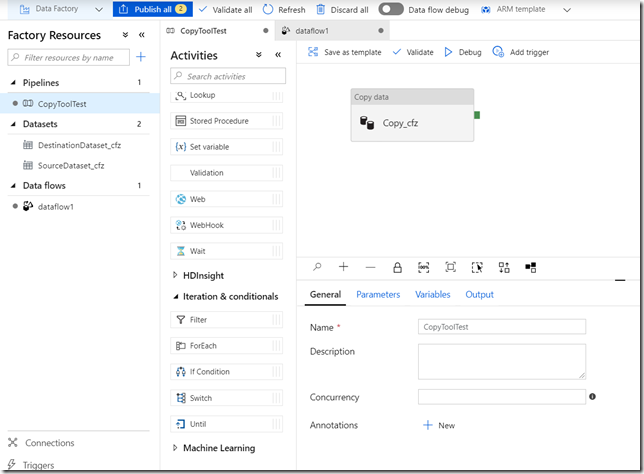Click the green output connector on Copy_cfz
This screenshot has width=644, height=474.
point(477,115)
